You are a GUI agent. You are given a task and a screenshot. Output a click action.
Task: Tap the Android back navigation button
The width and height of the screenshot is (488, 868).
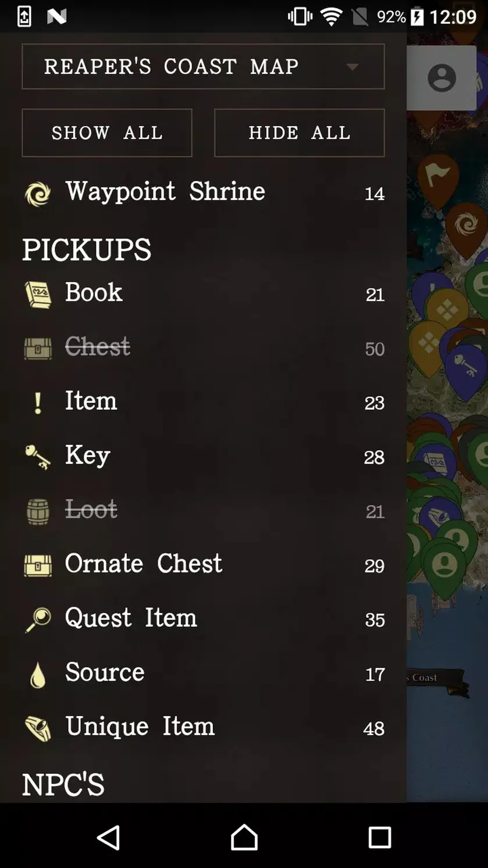[108, 838]
